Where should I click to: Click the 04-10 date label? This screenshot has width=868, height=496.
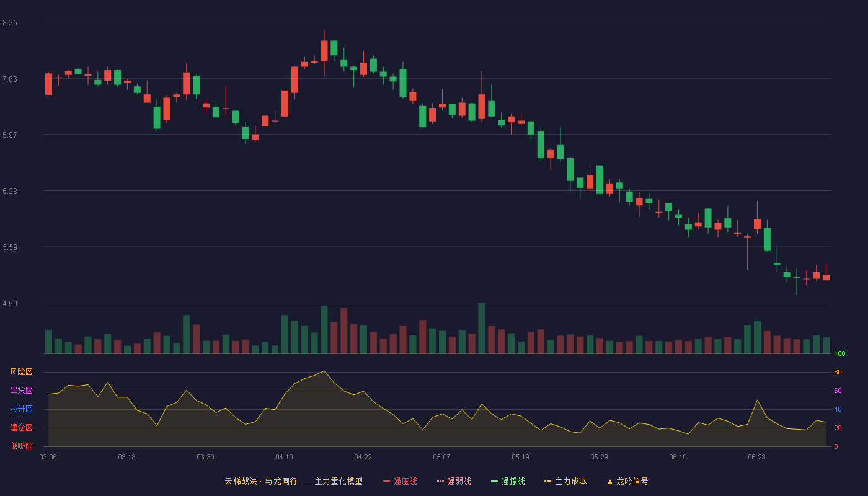284,457
